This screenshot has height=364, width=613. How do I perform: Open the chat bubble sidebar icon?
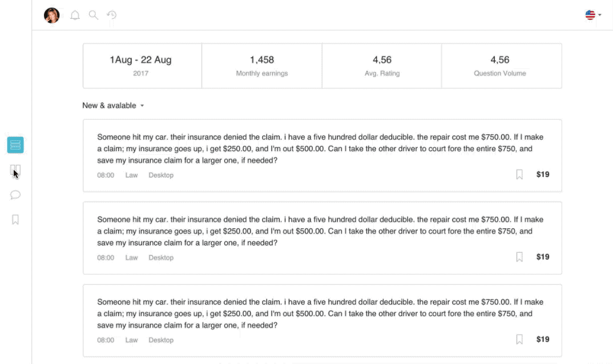15,195
